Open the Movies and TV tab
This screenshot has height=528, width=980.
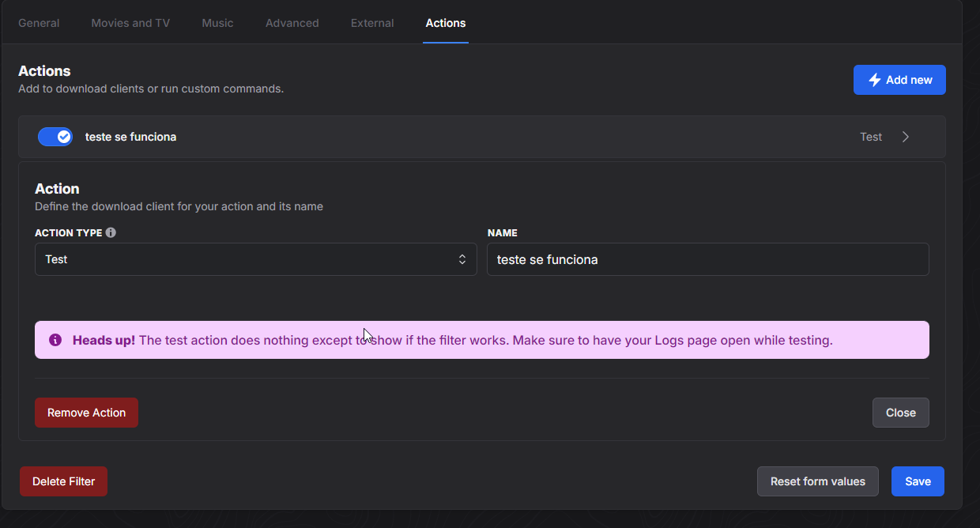[x=130, y=23]
